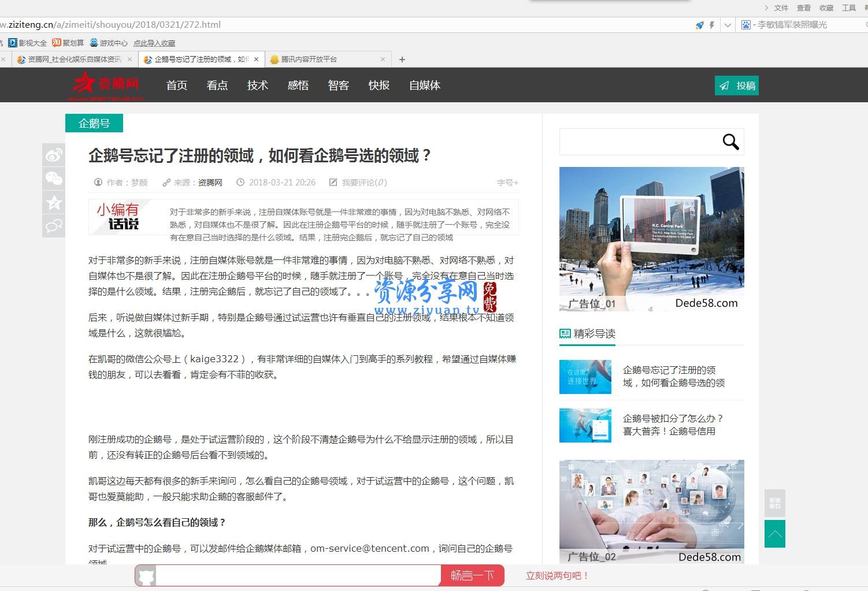868x591 pixels.
Task: Click bold subheading 那么，企鹅号怎么看自己的领域？
Action: point(157,522)
